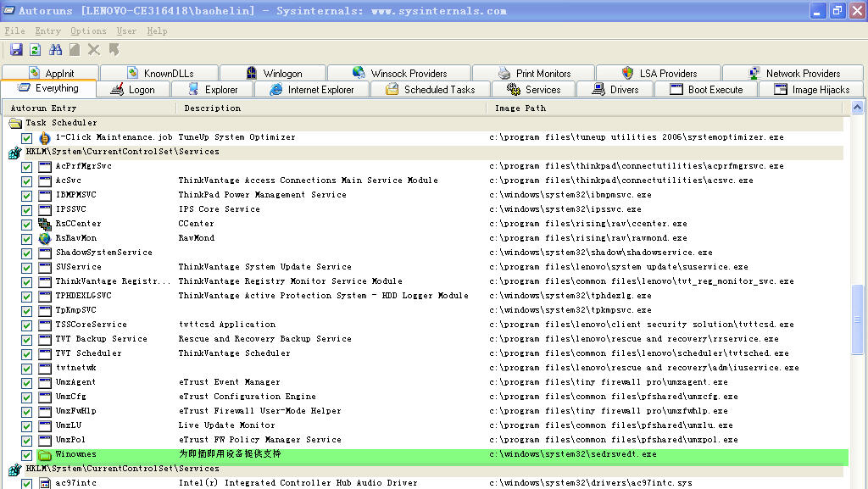868x489 pixels.
Task: Disable the UmxPol entry checkbox
Action: [27, 440]
